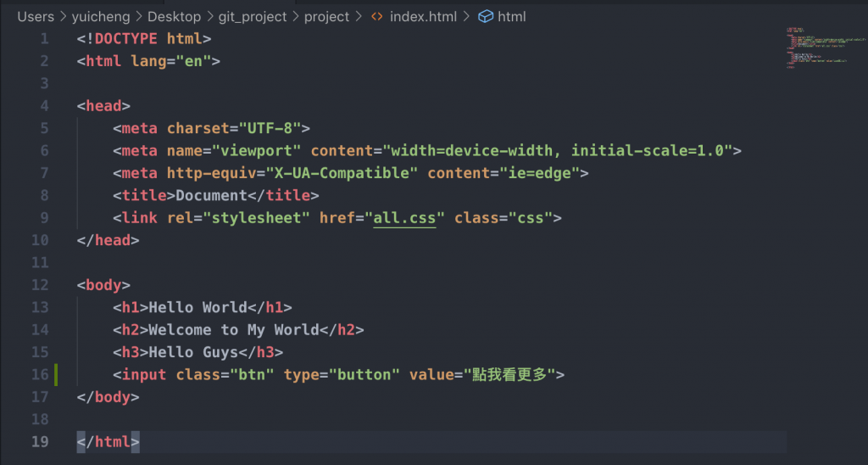Viewport: 868px width, 465px height.
Task: Click the value string 點我看更多
Action: click(509, 375)
